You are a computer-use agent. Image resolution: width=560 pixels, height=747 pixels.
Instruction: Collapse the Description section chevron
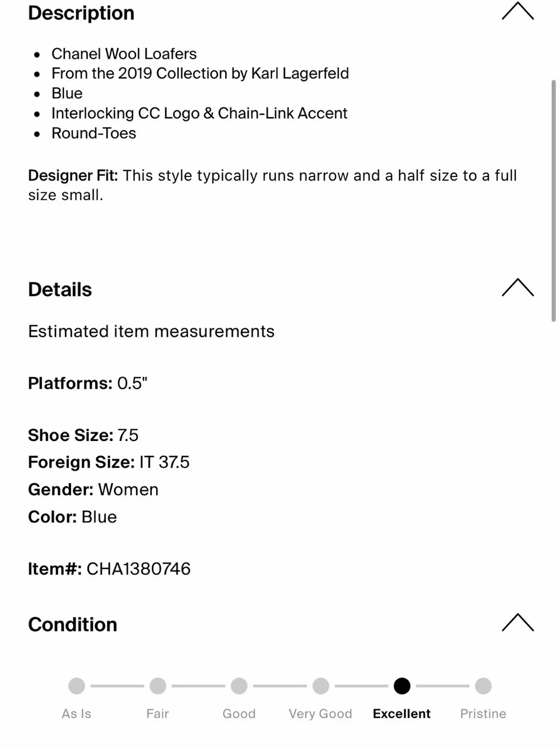point(517,11)
